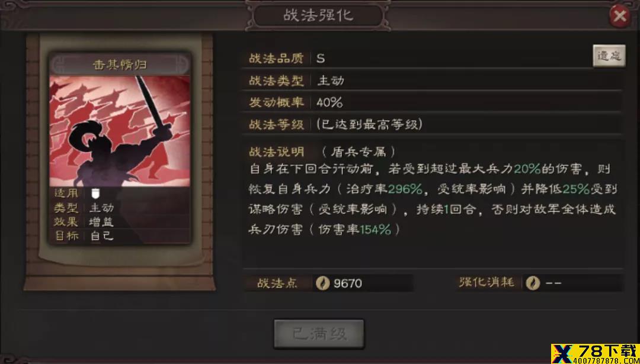Tap the coin icon beside 强化消耗
The height and width of the screenshot is (364, 640).
pyautogui.click(x=532, y=283)
